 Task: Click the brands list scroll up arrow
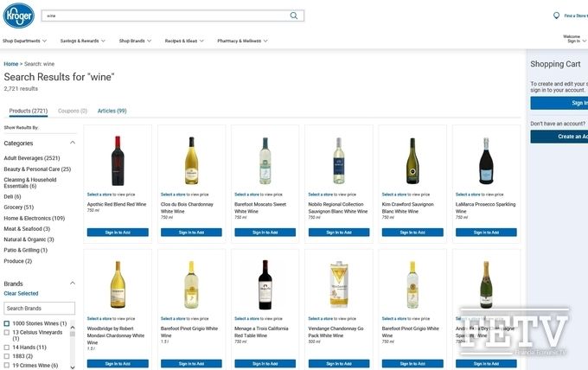click(x=73, y=328)
